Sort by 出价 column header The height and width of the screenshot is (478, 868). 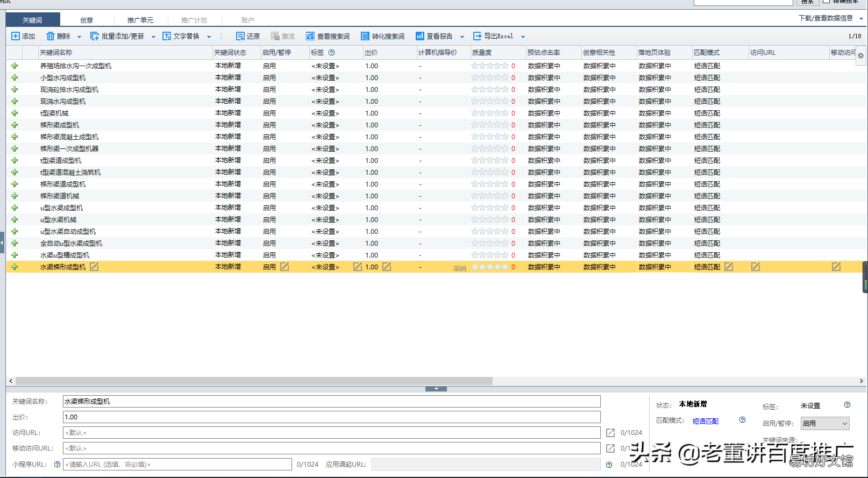point(390,53)
